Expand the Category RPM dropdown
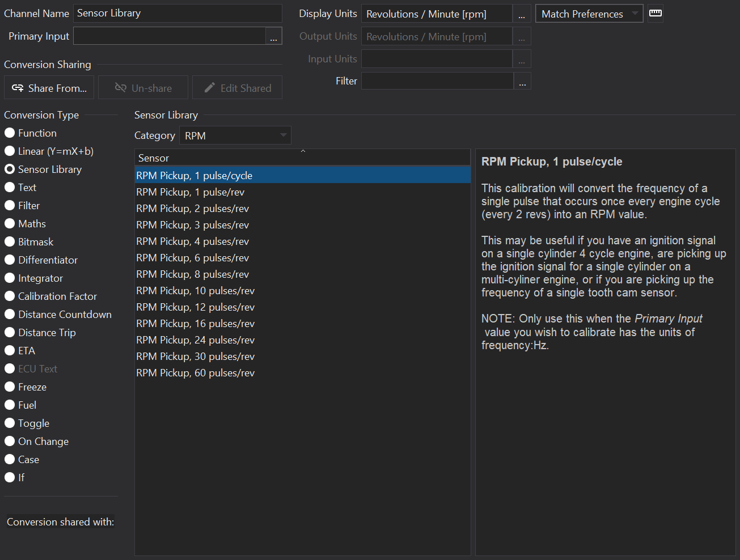 235,135
